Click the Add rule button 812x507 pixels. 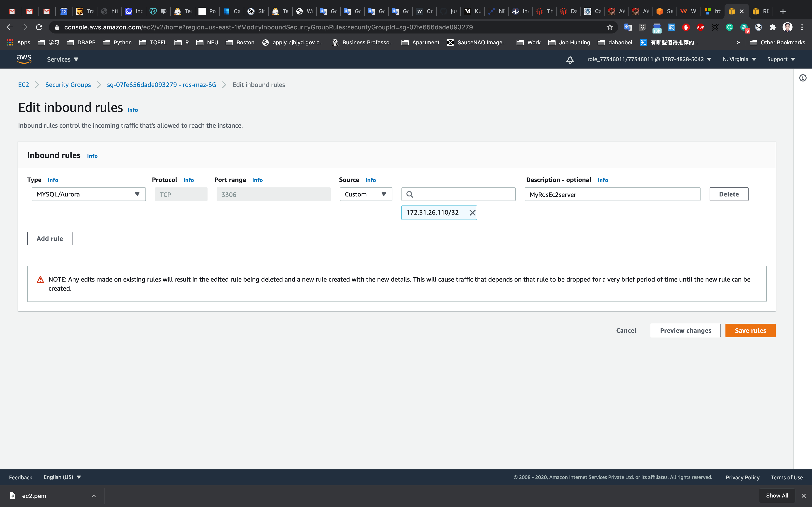[50, 238]
